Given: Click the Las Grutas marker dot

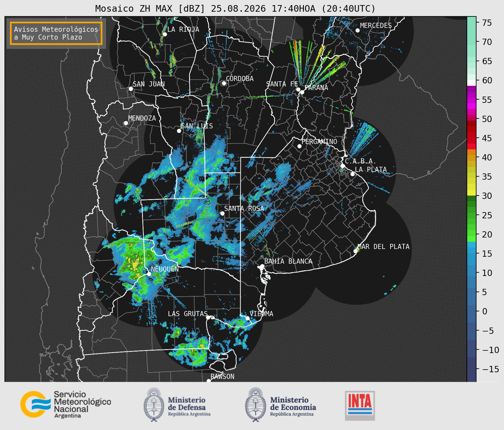Looking at the screenshot, I should [208, 317].
